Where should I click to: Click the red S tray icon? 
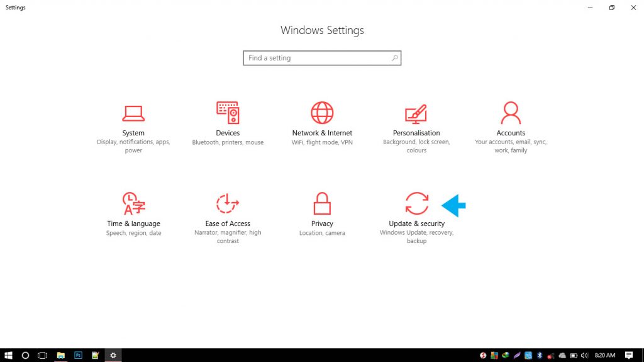(483, 356)
